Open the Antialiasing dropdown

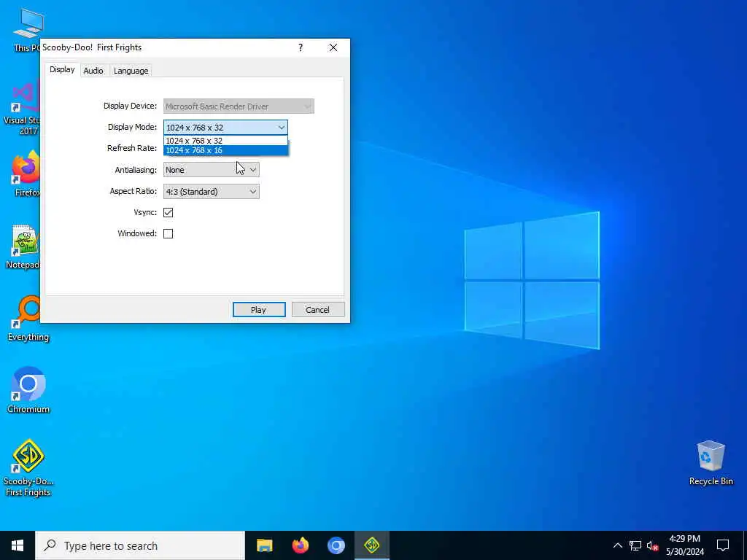[x=212, y=169]
